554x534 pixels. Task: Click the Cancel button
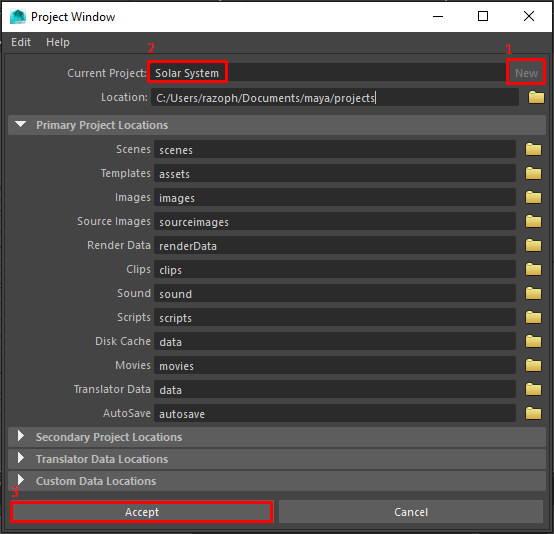(411, 512)
